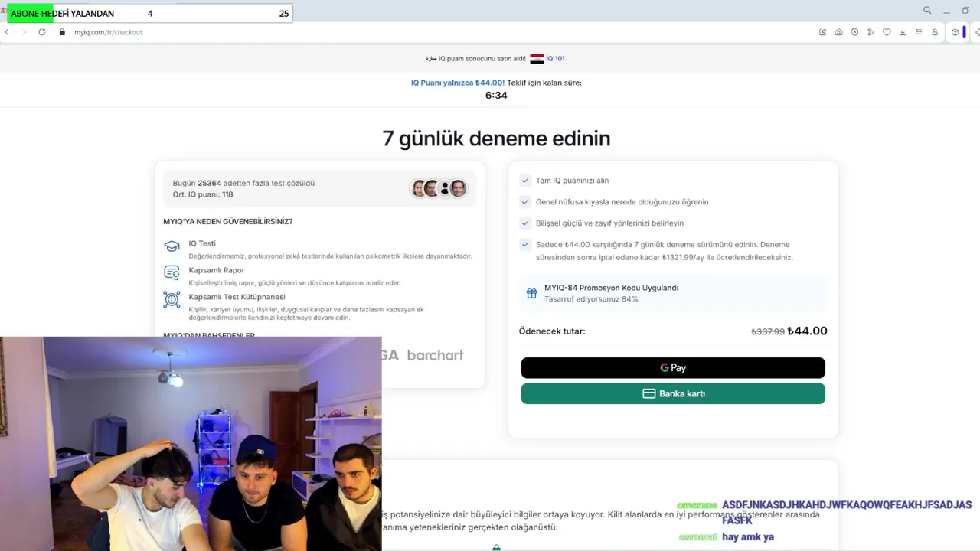The width and height of the screenshot is (980, 551).
Task: Go back using the browser back arrow
Action: pos(7,32)
